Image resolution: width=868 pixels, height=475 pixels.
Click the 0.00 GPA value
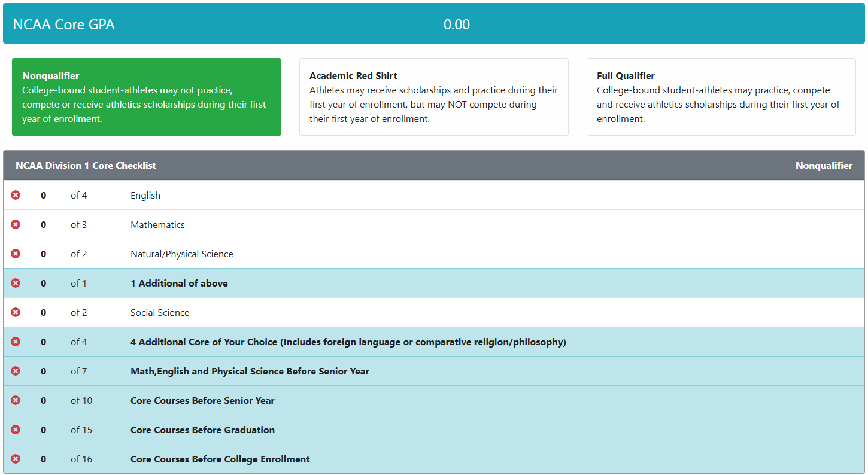(x=456, y=25)
